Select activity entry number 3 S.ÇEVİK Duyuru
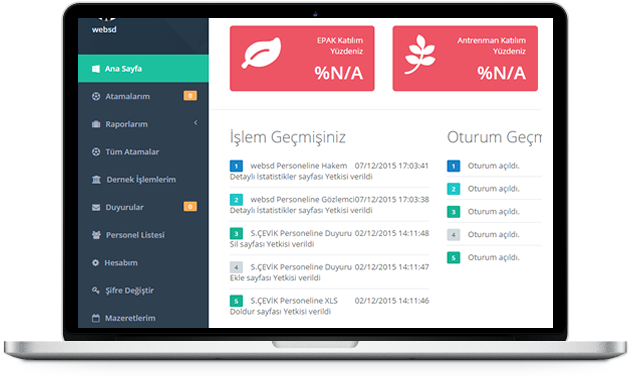 329,238
